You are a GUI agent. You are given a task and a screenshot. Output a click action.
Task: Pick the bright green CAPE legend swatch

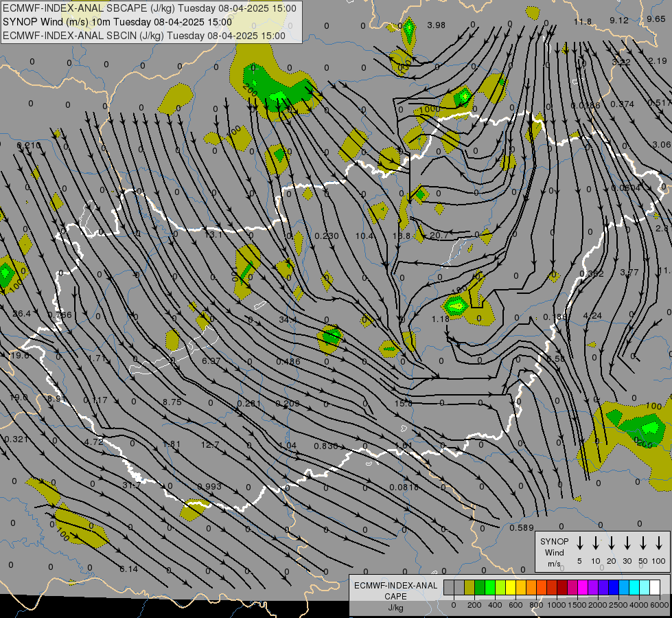(x=490, y=587)
